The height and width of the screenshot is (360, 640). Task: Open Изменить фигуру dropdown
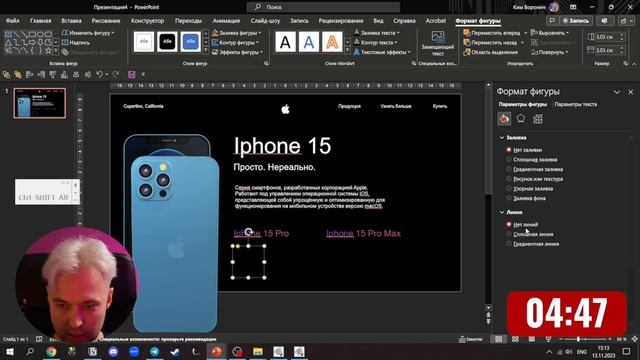click(88, 33)
